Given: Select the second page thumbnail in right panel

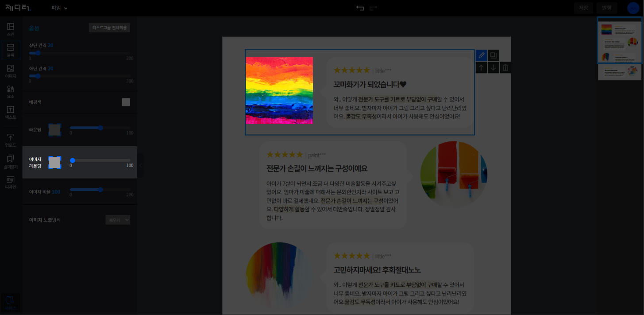Looking at the screenshot, I should pyautogui.click(x=619, y=72).
